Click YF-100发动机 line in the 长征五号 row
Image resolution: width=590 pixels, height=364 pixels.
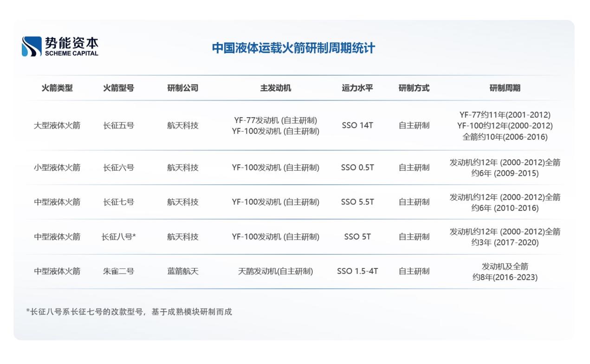pyautogui.click(x=276, y=131)
